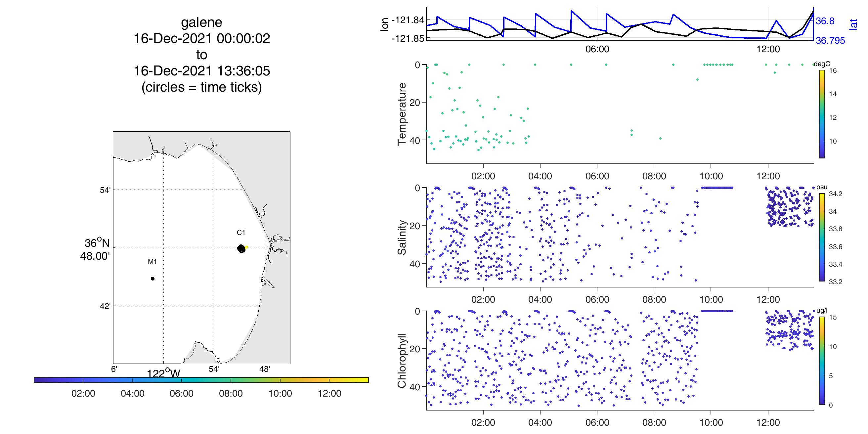The image size is (868, 434).
Task: Click the '10:00' tick under Chlorophyll plot
Action: tap(711, 423)
